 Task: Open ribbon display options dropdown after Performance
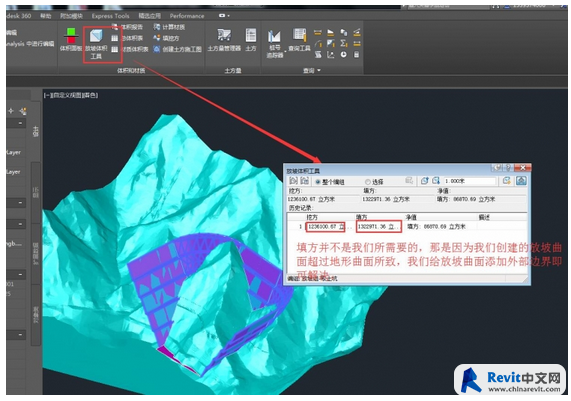[224, 15]
